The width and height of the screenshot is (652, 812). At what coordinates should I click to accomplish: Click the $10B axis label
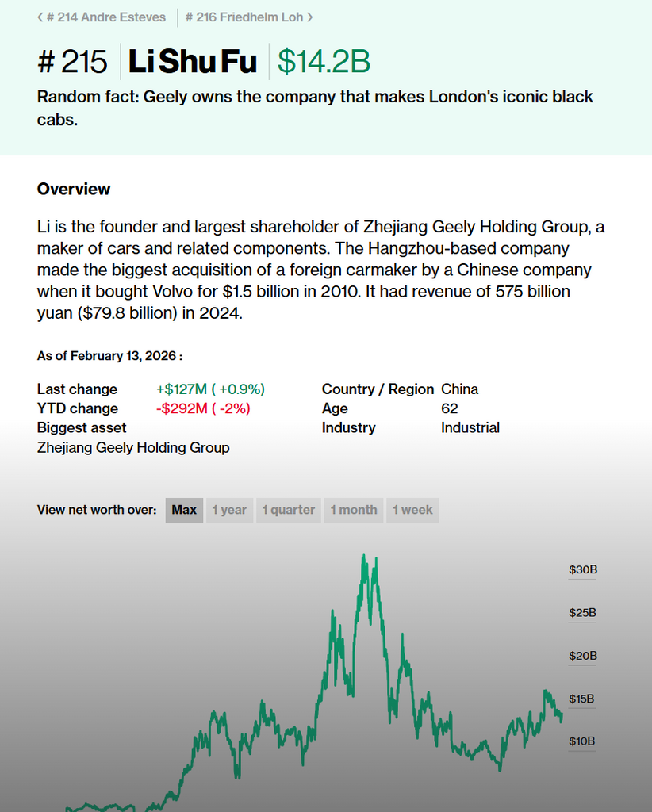point(582,741)
